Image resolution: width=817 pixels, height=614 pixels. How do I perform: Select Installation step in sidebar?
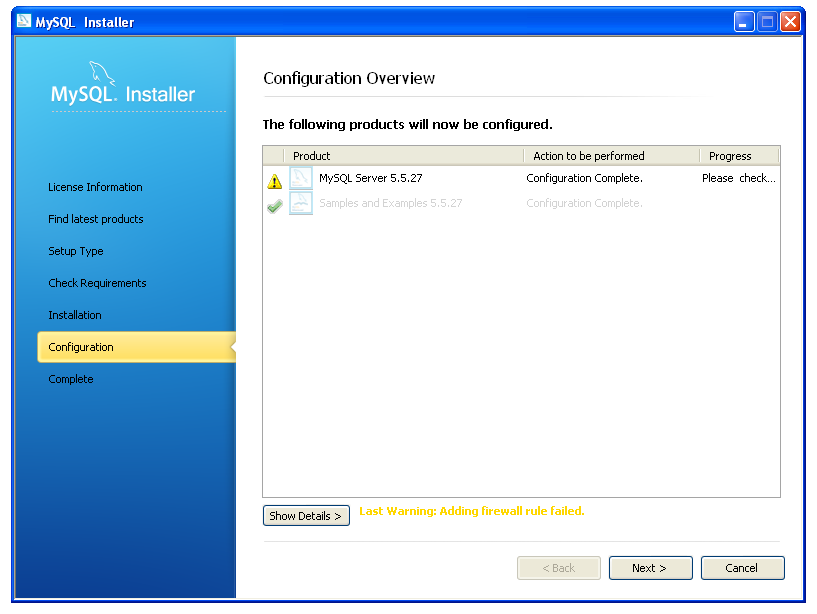point(75,315)
